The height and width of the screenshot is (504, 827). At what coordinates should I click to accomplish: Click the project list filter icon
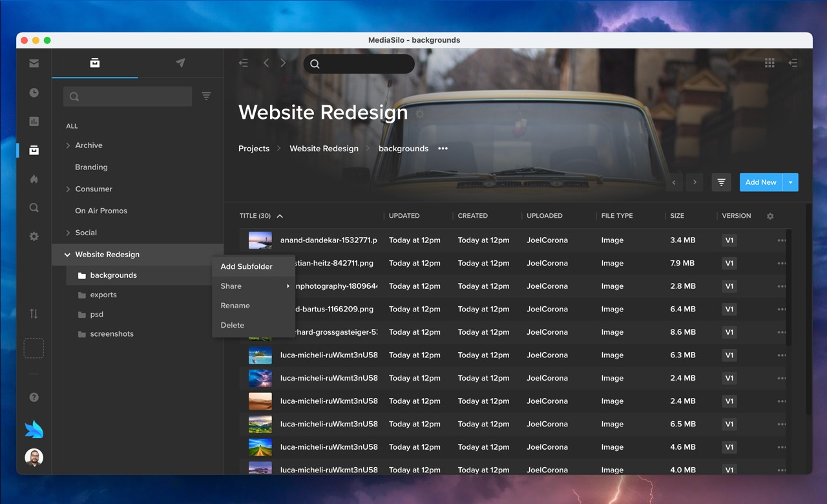pos(206,96)
